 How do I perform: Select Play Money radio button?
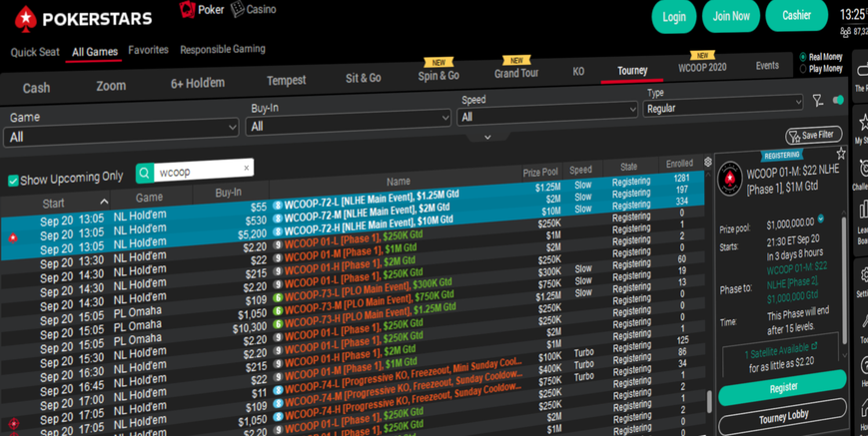803,69
